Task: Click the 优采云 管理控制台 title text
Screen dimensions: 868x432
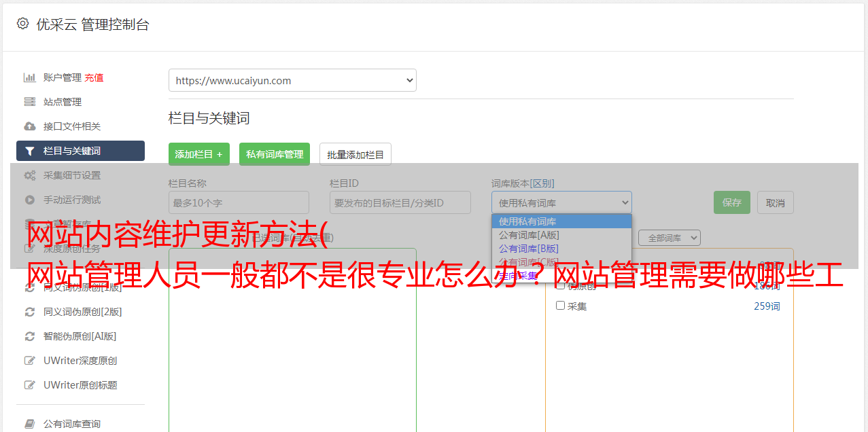Action: coord(92,24)
